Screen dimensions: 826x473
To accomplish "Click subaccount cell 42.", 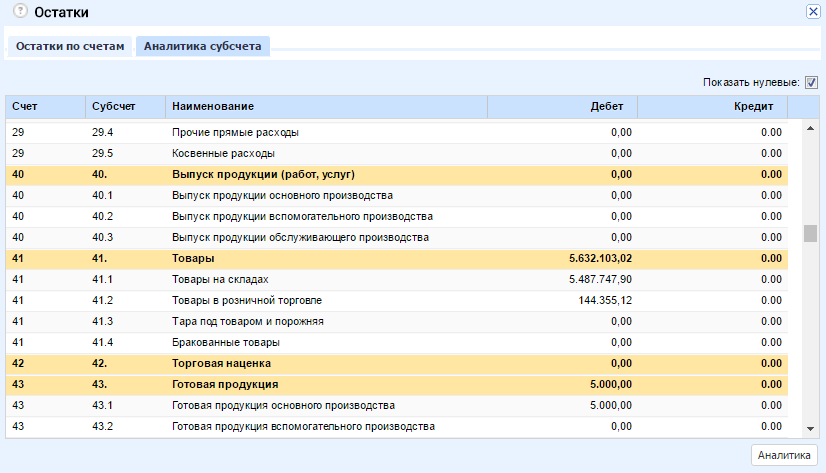I will [x=100, y=363].
